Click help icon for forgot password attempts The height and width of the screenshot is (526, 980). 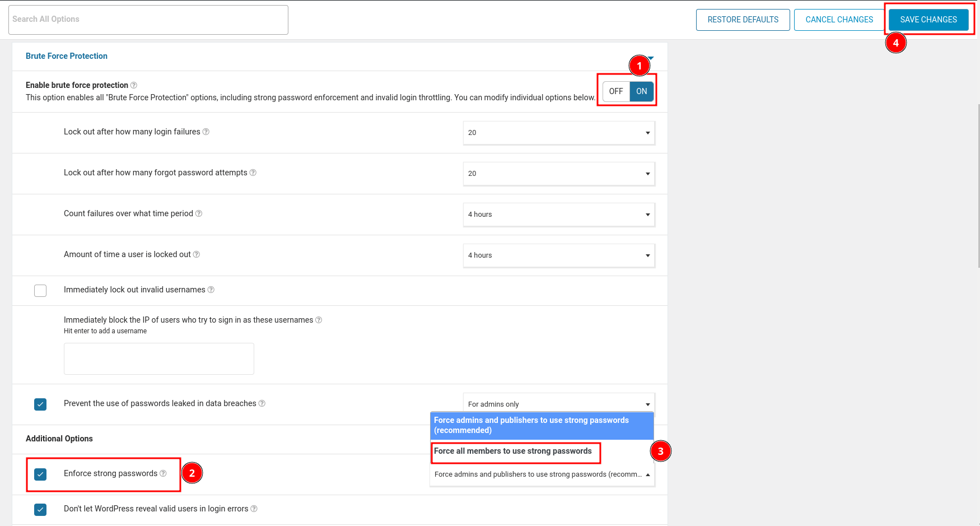pyautogui.click(x=253, y=173)
